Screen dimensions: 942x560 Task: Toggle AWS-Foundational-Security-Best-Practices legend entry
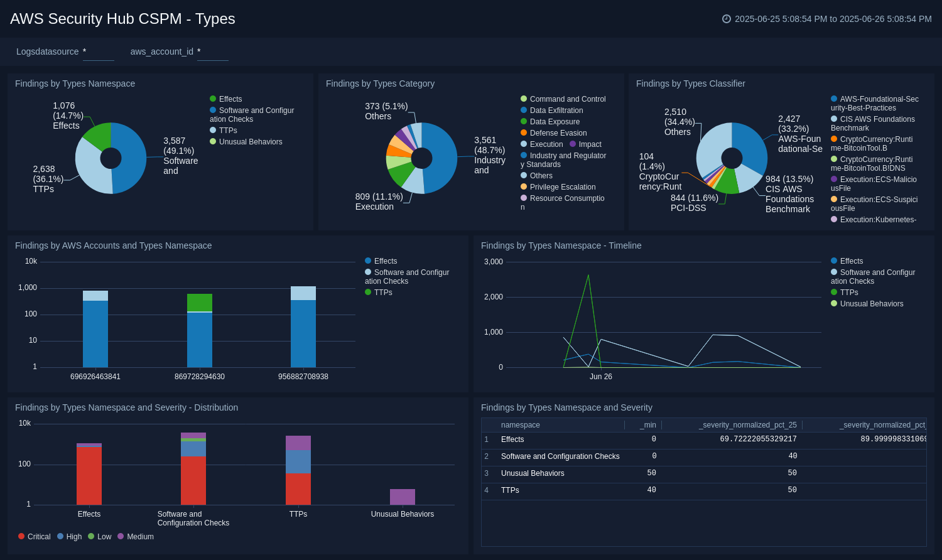[875, 104]
